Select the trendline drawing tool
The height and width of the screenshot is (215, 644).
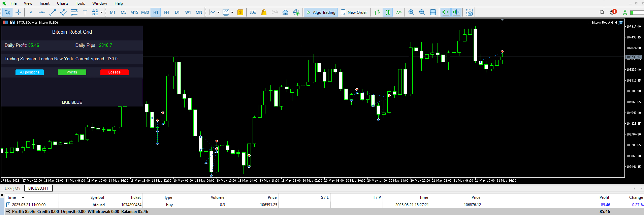pos(53,12)
